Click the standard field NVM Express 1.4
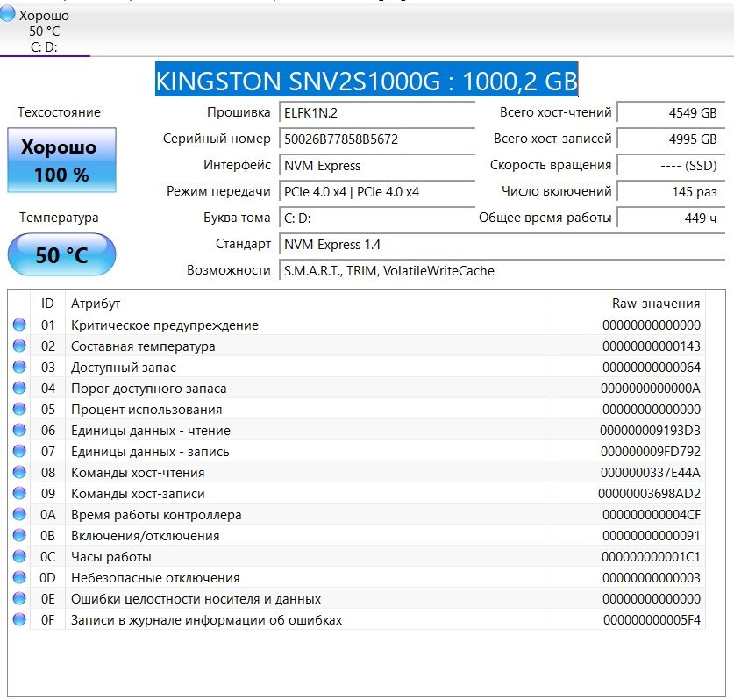The image size is (734, 700). 502,245
